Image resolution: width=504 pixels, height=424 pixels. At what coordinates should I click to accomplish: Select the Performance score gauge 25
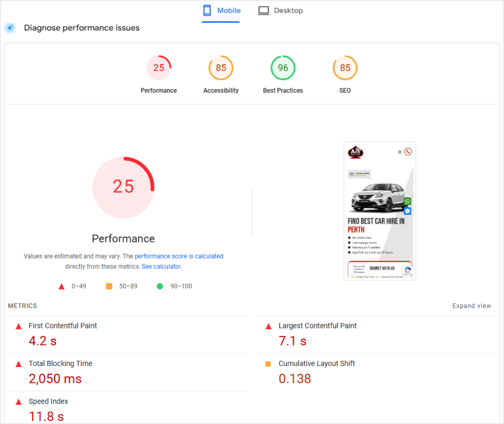point(159,68)
